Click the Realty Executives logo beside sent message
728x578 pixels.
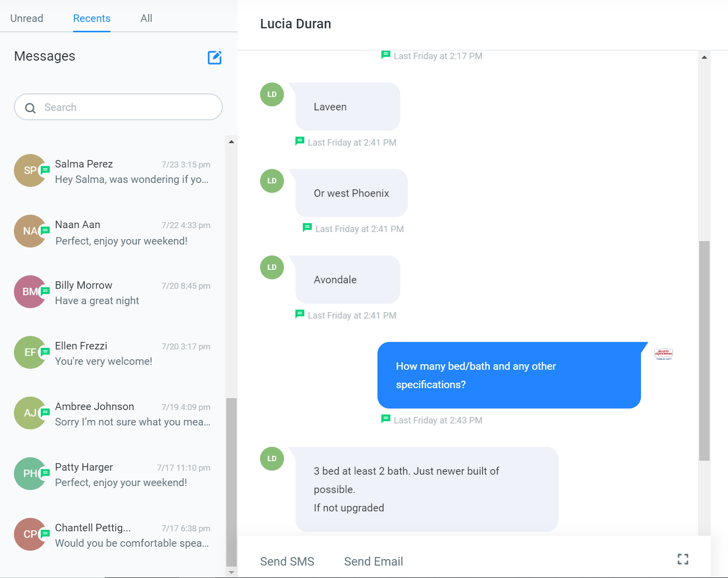(x=663, y=354)
